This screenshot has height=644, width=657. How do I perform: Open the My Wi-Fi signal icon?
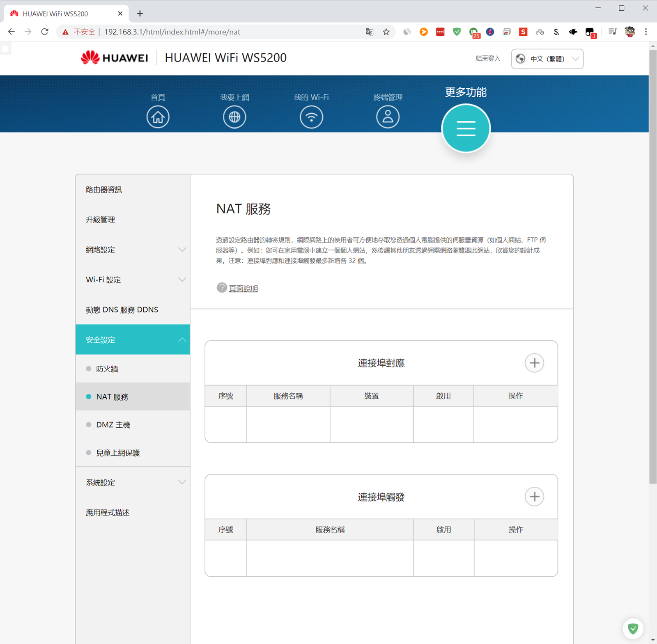(x=311, y=117)
